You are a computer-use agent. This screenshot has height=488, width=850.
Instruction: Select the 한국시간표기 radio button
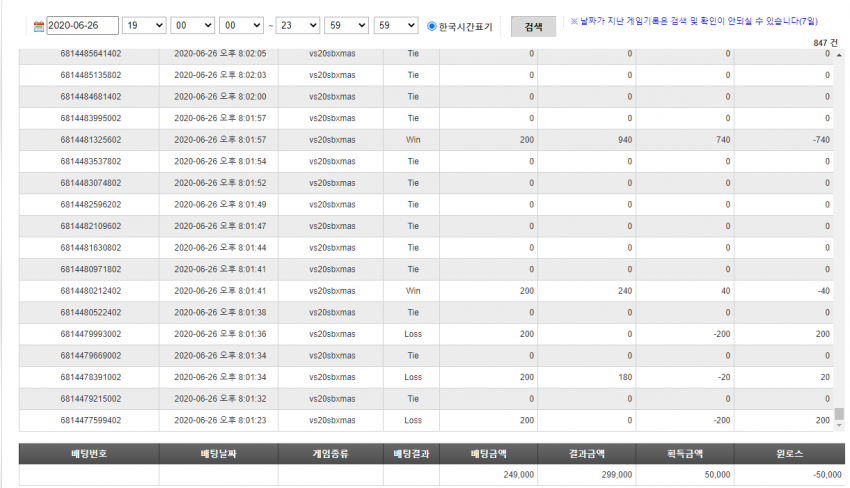(x=432, y=26)
